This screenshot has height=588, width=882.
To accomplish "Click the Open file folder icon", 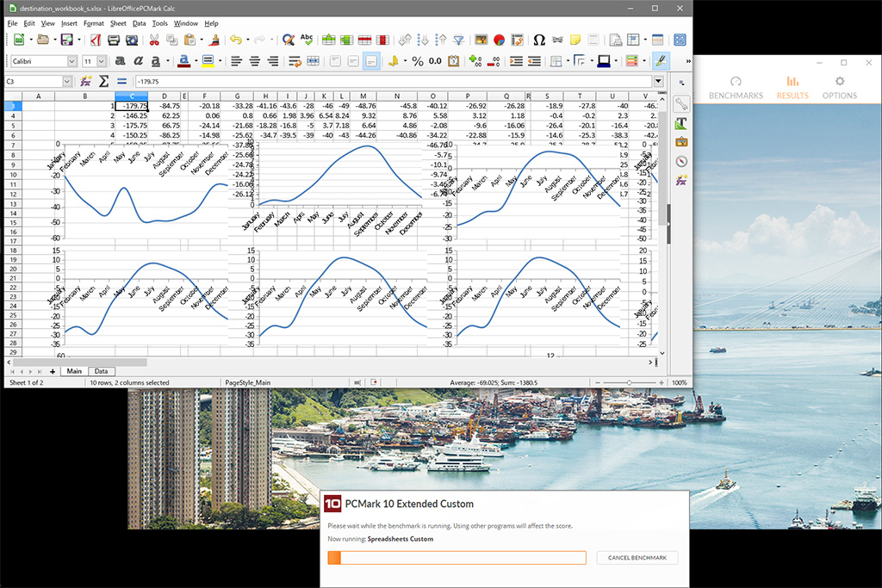I will point(43,40).
